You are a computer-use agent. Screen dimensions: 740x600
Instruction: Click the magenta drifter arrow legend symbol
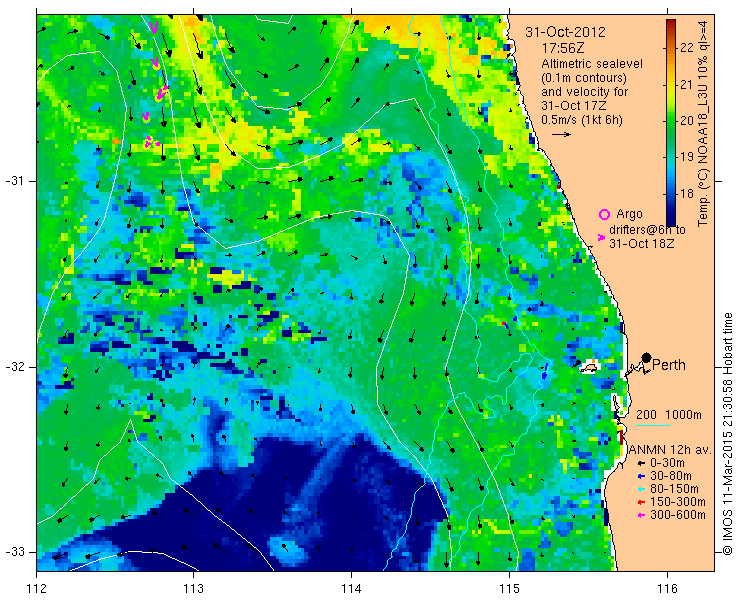tap(601, 237)
